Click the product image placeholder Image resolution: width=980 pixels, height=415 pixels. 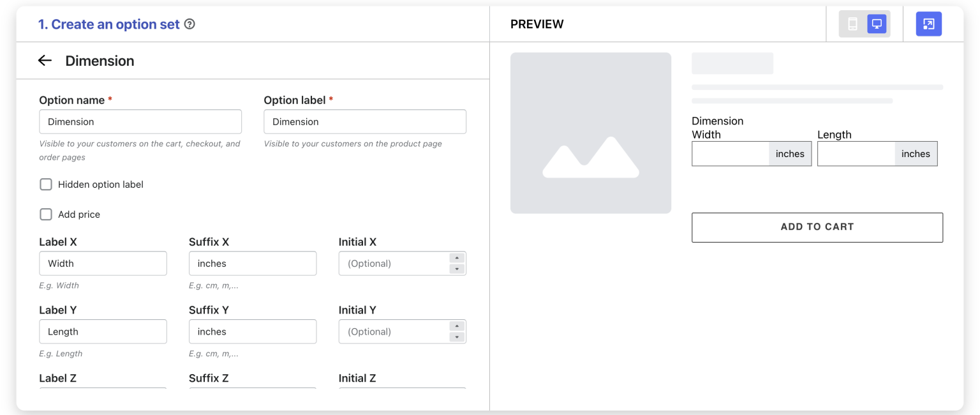click(590, 133)
